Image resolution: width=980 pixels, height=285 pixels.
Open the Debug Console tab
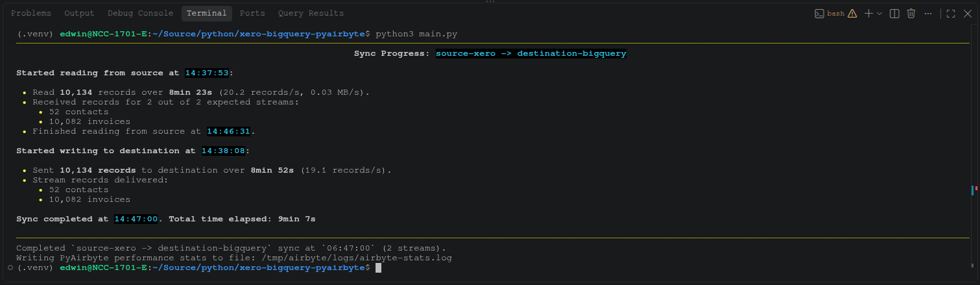coord(140,13)
